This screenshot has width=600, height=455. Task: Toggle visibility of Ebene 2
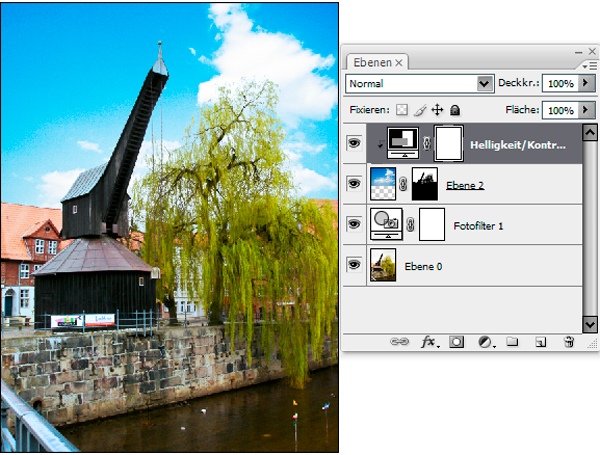click(x=353, y=184)
